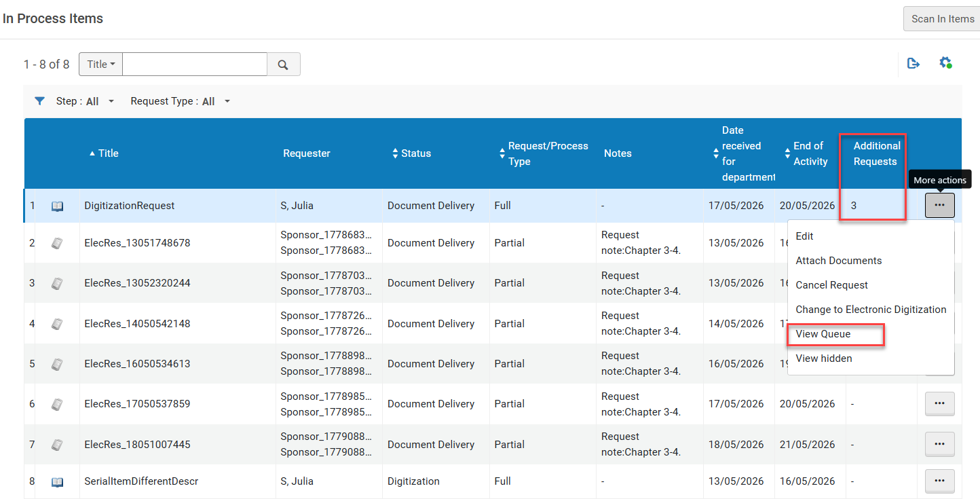The image size is (980, 499).
Task: Sort by End of Activity column
Action: 807,153
